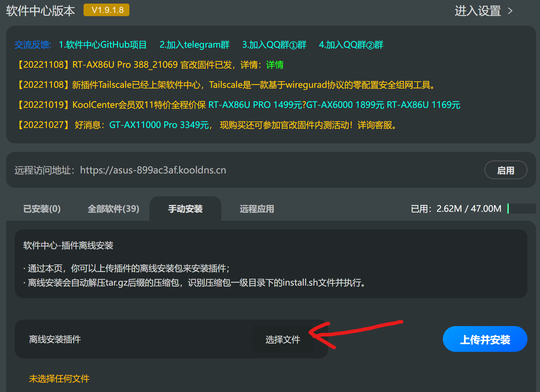Open GT-AX11000 Pro 3349元 link
Image resolution: width=540 pixels, height=392 pixels.
click(159, 125)
